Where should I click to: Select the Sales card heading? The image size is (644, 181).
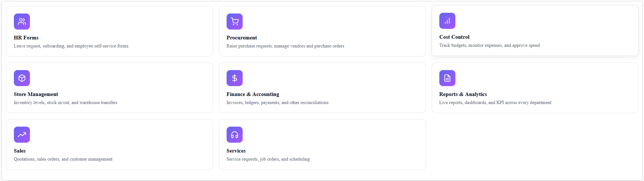pos(20,151)
